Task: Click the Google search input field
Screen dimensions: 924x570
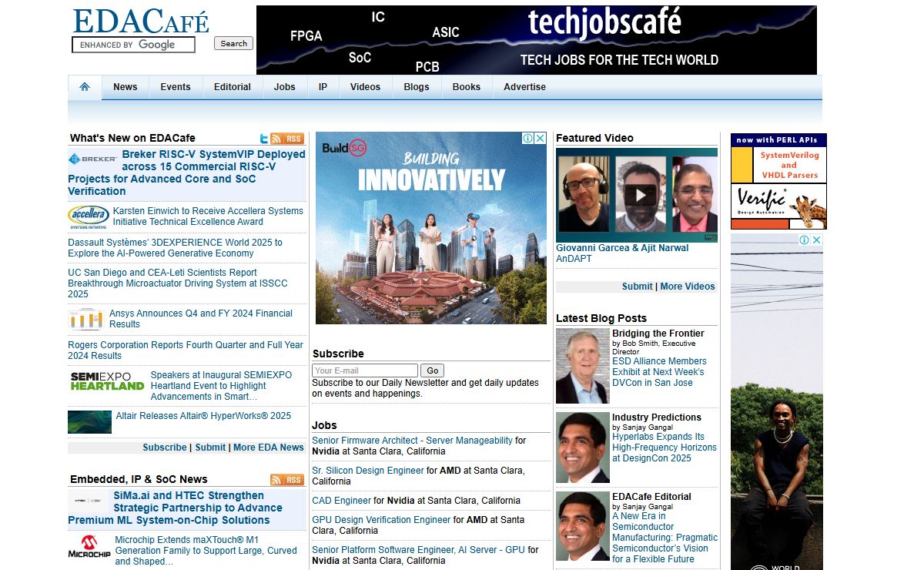Action: (133, 45)
